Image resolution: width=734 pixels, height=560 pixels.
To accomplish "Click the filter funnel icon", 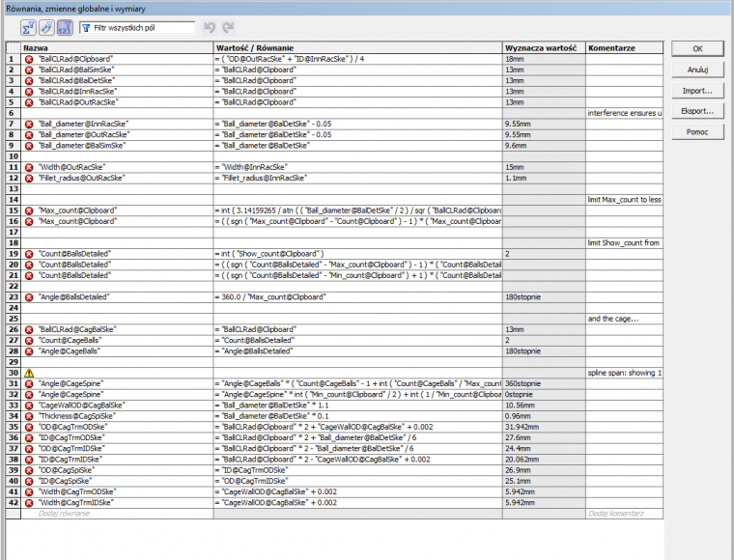I will coord(86,28).
